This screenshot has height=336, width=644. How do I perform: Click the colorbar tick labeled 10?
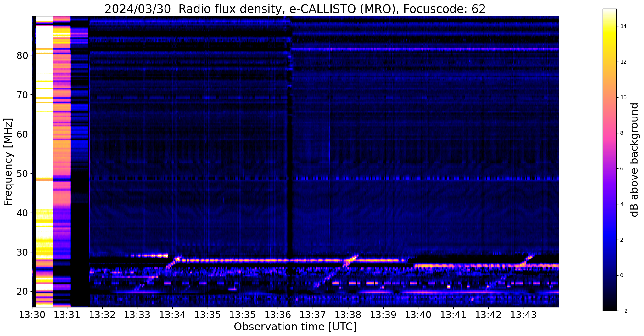click(623, 98)
